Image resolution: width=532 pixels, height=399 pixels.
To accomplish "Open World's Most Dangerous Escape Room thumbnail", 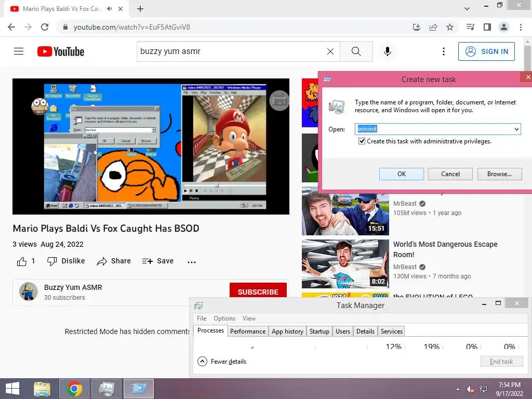I will pos(345,264).
